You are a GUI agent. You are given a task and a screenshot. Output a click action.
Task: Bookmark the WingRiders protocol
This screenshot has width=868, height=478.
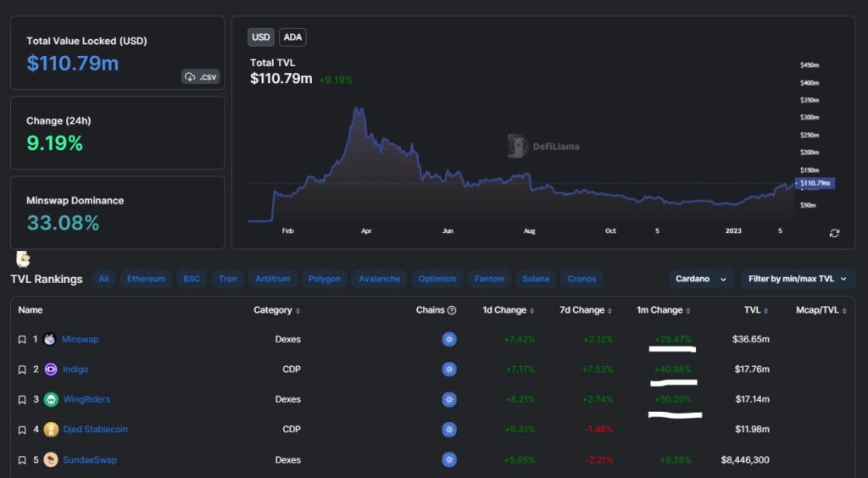tap(22, 399)
